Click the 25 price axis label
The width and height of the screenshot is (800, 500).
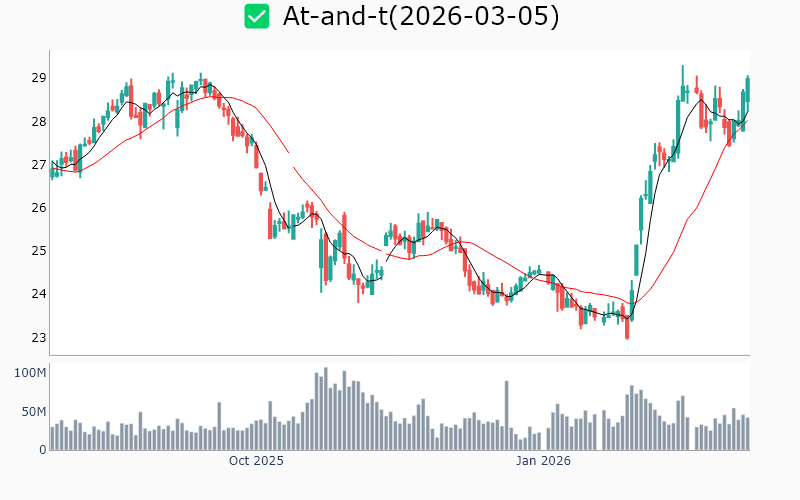click(37, 251)
